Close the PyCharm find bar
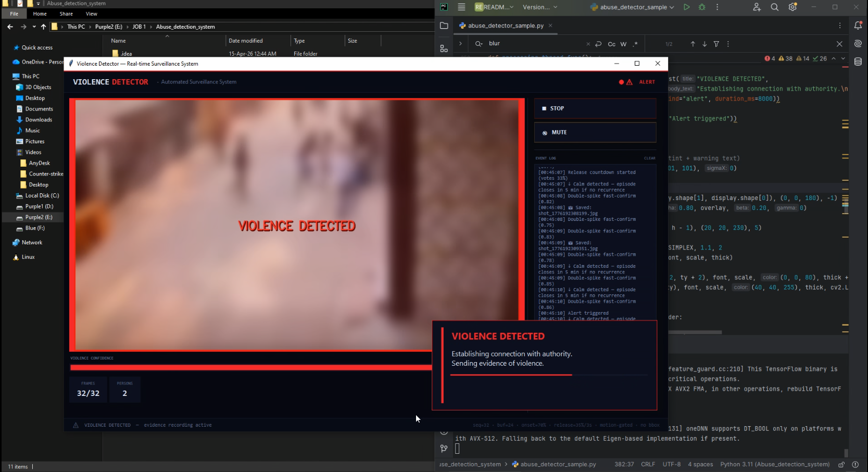 [839, 44]
